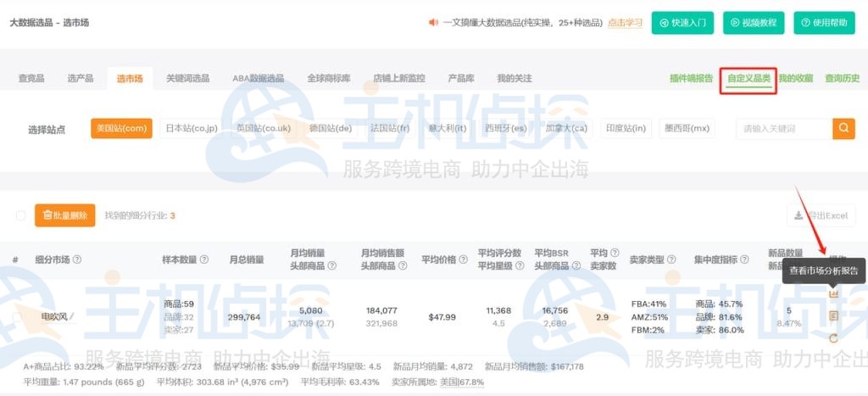The image size is (868, 396).
Task: Click help icon next to 集中度指标
Action: pos(744,259)
